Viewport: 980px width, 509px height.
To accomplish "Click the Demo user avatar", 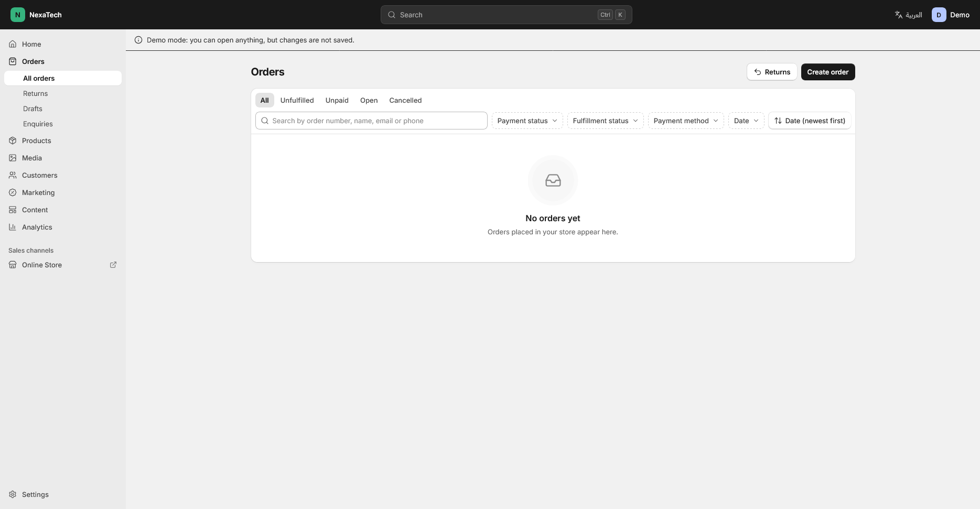I will pyautogui.click(x=939, y=15).
